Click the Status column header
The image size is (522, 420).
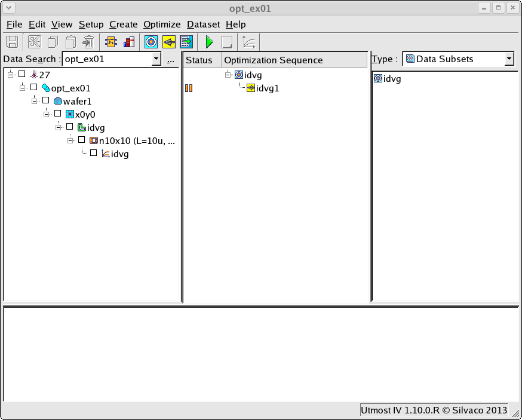(202, 60)
